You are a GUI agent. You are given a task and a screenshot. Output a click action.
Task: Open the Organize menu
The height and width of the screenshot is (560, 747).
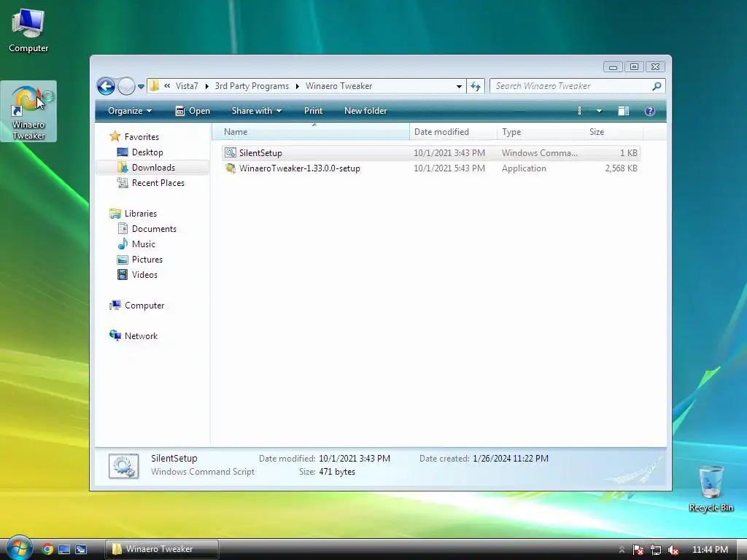pyautogui.click(x=130, y=111)
